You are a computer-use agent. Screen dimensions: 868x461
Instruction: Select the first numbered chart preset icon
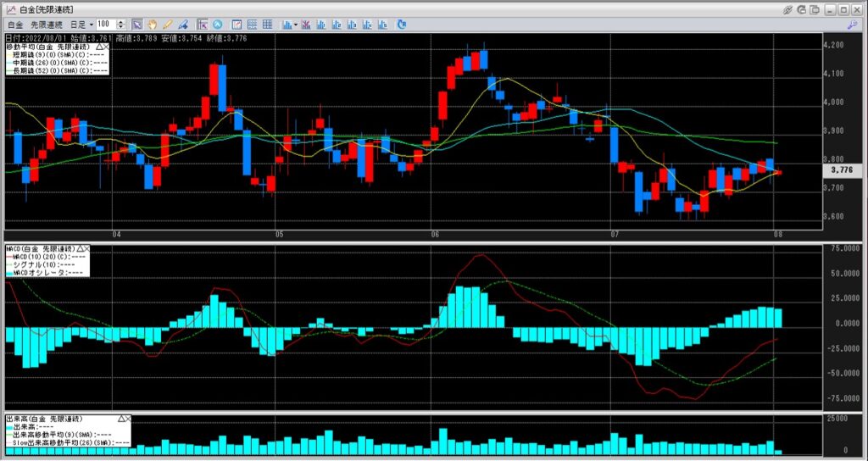click(321, 25)
